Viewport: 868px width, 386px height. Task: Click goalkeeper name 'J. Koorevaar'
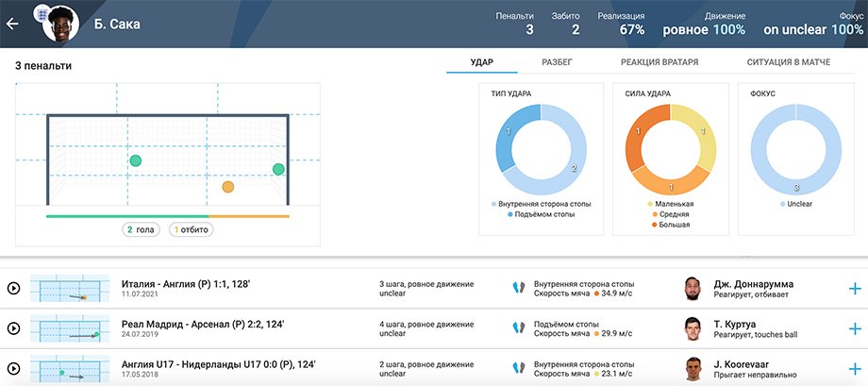742,365
